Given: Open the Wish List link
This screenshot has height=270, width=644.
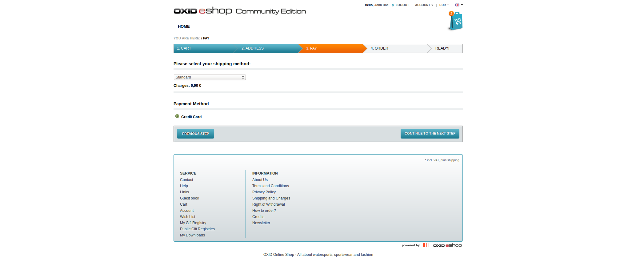Looking at the screenshot, I should click(x=187, y=217).
